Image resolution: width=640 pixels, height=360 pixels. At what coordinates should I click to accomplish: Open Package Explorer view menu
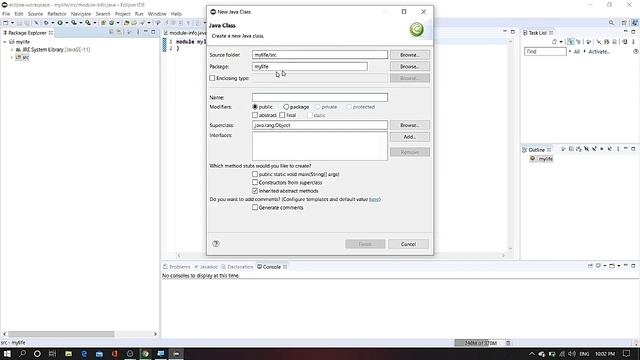pyautogui.click(x=138, y=32)
